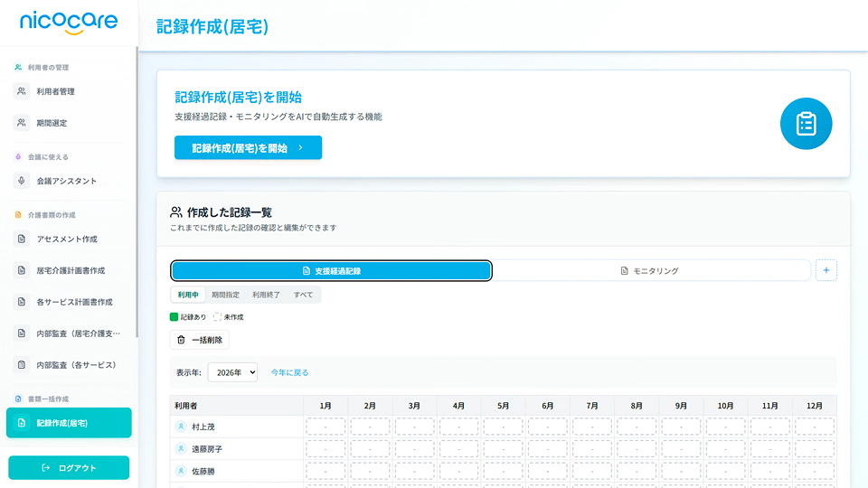Open アセスメント作成 in the sidebar

click(69, 239)
